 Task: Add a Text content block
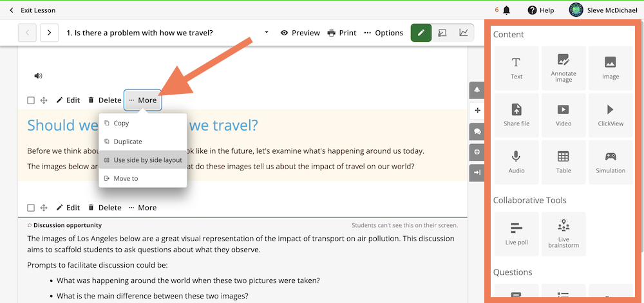pos(516,68)
